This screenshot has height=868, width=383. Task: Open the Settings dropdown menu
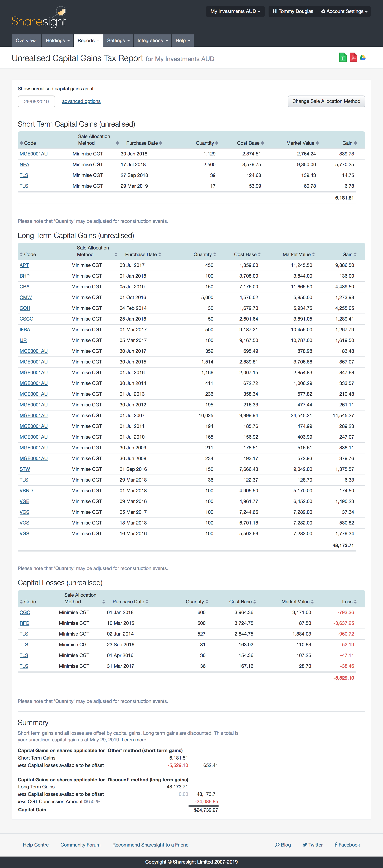(118, 40)
